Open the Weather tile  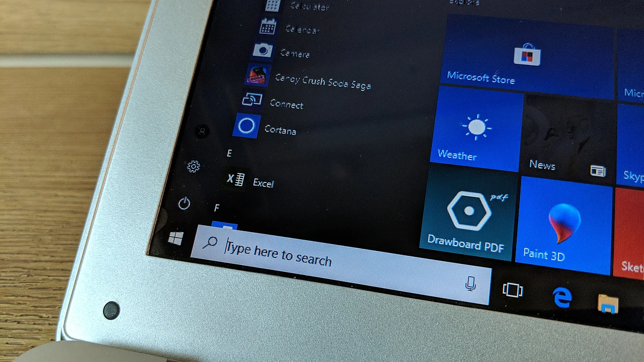(x=476, y=129)
